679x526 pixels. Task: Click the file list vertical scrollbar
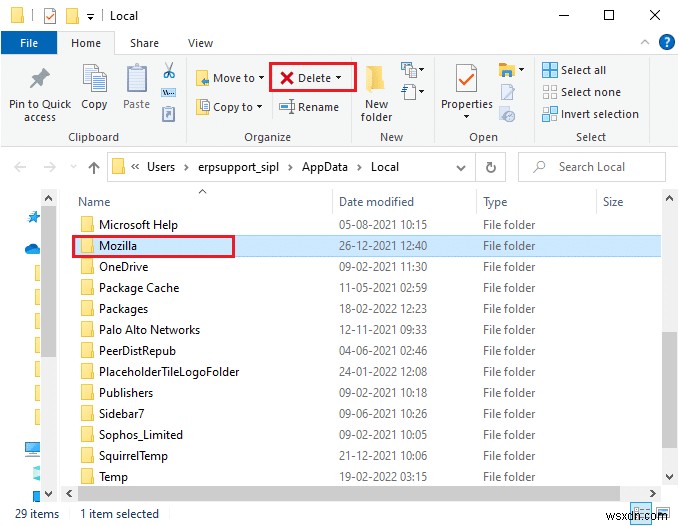669,390
